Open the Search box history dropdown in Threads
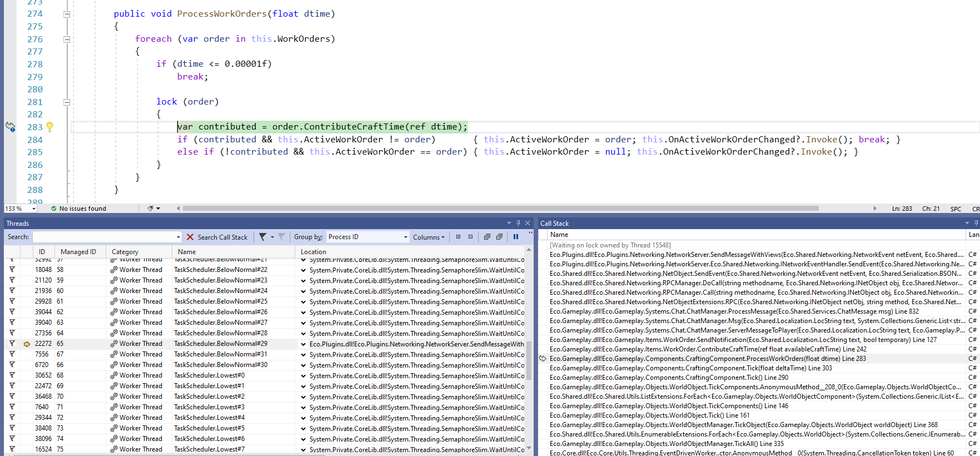 pos(178,237)
